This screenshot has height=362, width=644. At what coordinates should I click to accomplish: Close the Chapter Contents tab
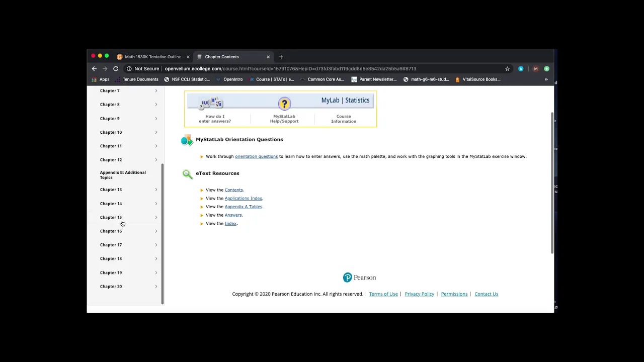pyautogui.click(x=268, y=57)
